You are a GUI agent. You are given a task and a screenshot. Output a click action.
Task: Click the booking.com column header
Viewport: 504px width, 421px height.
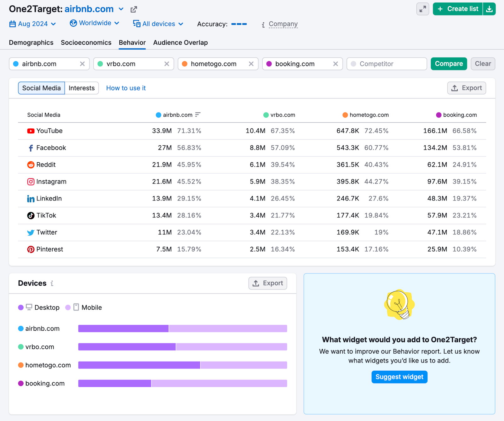point(456,115)
